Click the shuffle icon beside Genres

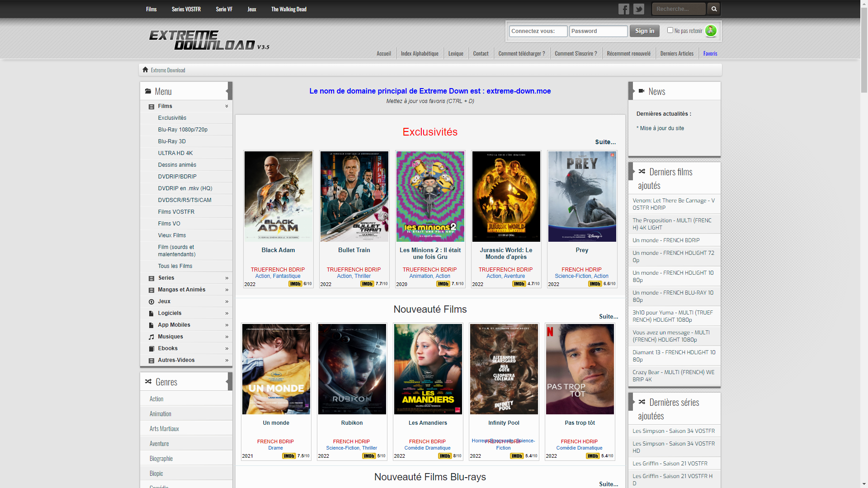(x=148, y=382)
